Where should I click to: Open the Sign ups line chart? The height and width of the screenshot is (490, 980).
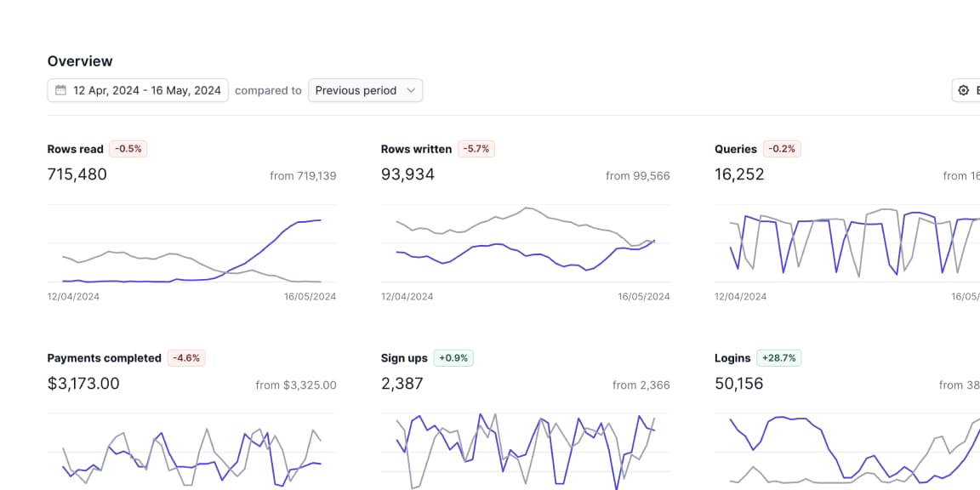[x=525, y=451]
